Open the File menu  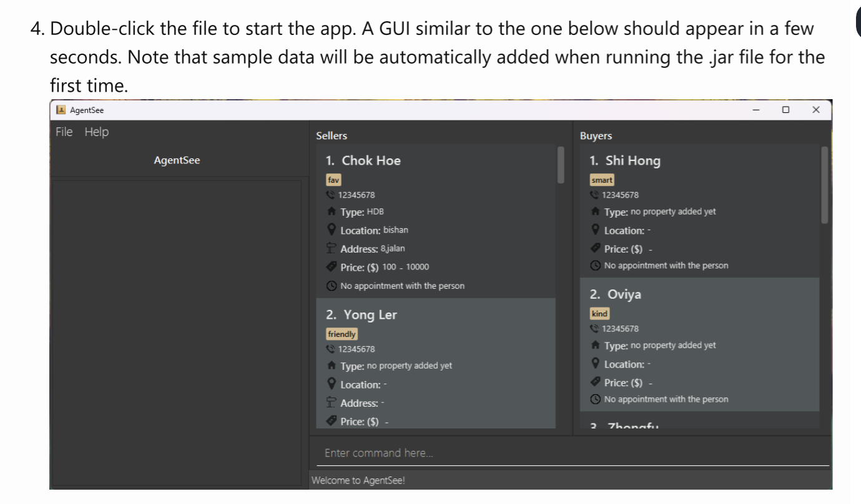64,132
